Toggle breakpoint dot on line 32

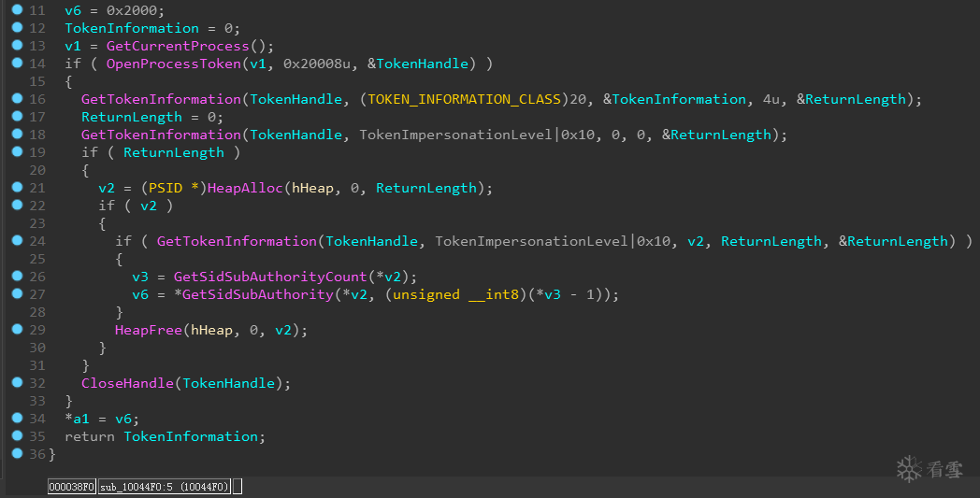pos(18,382)
